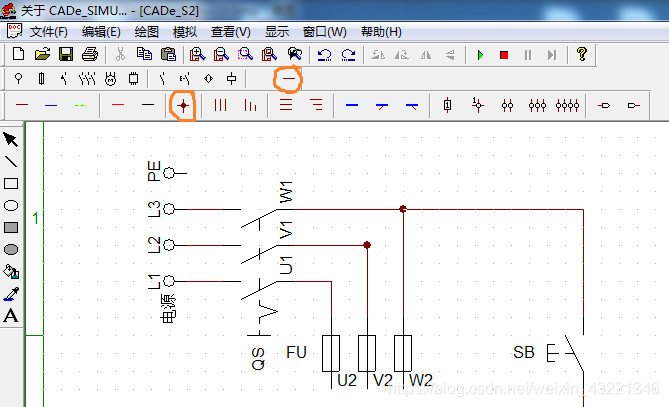Open the 窗口(W) menu

point(324,32)
